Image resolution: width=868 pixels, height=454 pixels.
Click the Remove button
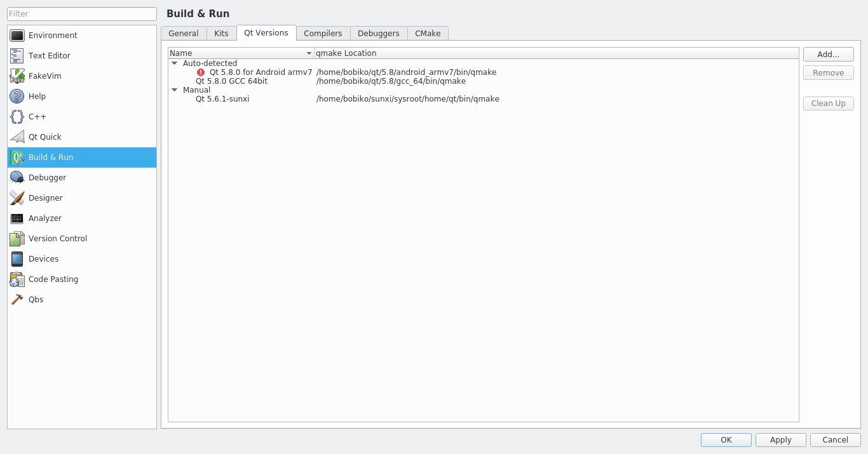[x=829, y=73]
